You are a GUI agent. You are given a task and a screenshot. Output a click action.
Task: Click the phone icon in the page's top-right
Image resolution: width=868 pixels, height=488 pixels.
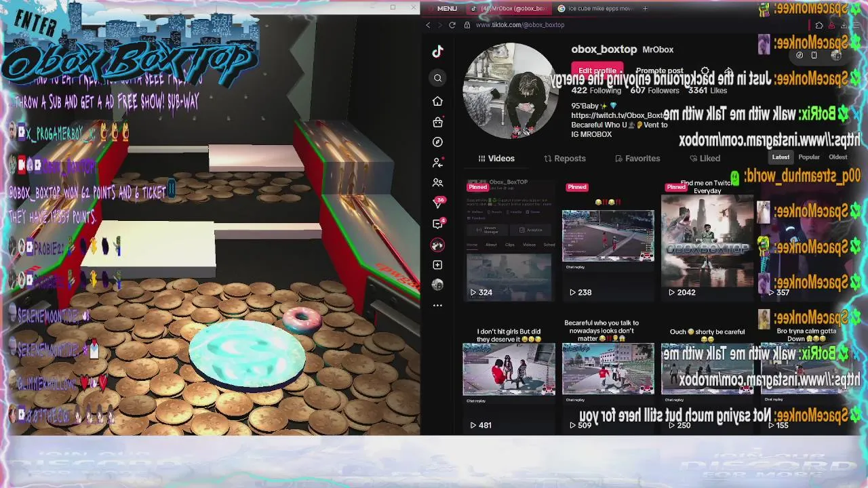click(x=814, y=56)
